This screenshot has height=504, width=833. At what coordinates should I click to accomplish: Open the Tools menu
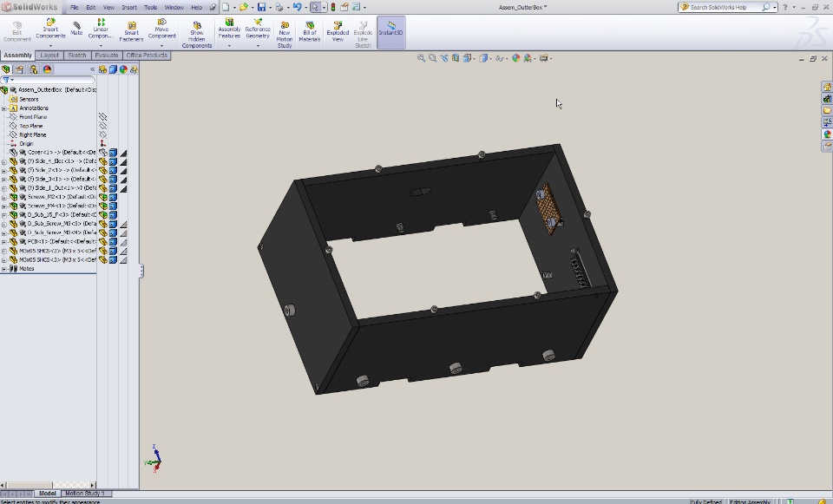pos(150,8)
